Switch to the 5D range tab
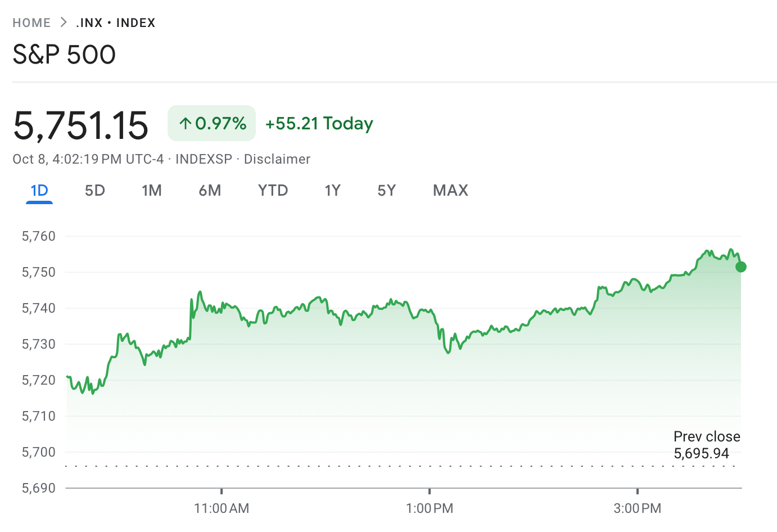The image size is (777, 532). point(95,191)
